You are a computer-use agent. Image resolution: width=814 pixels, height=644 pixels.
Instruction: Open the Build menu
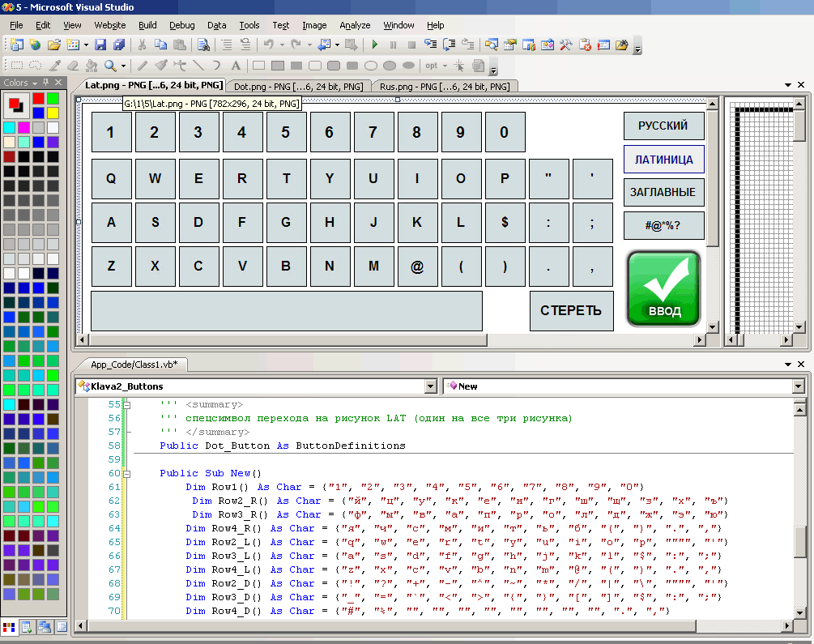[x=147, y=25]
